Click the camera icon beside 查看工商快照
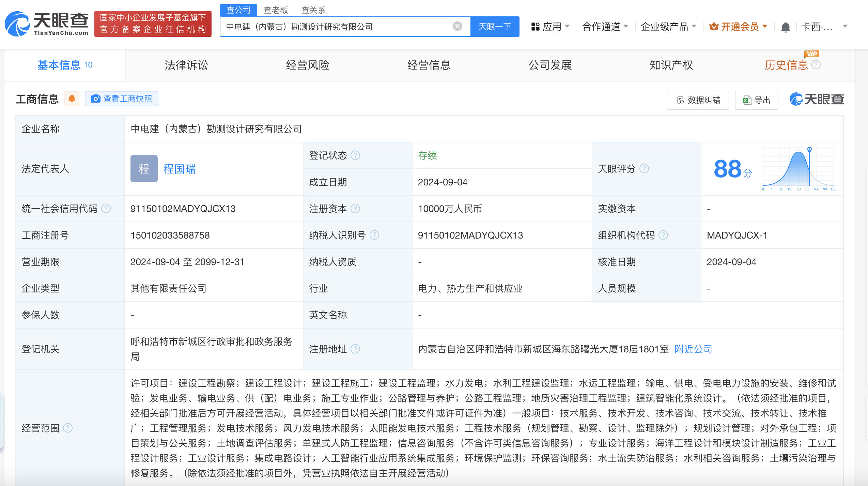The image size is (868, 486). click(96, 98)
